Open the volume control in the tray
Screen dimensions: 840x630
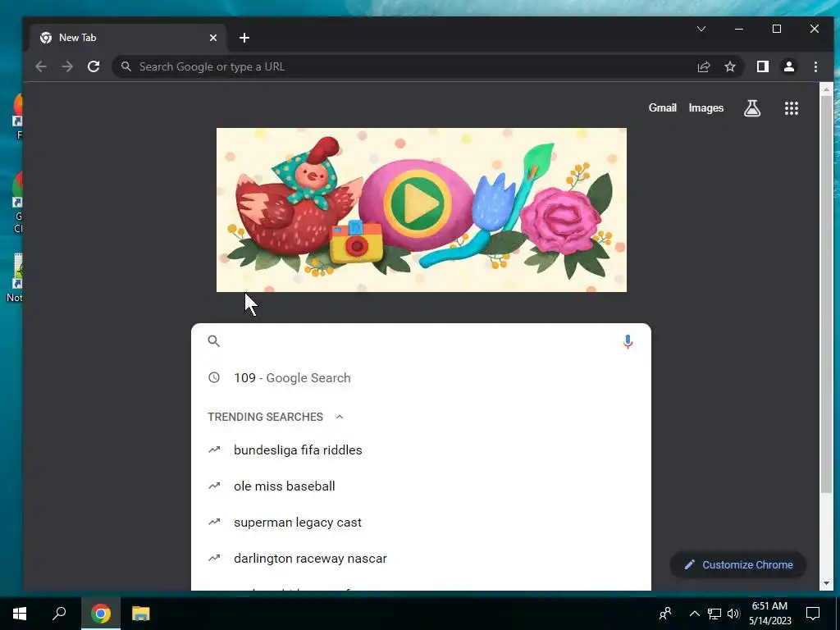click(x=733, y=614)
